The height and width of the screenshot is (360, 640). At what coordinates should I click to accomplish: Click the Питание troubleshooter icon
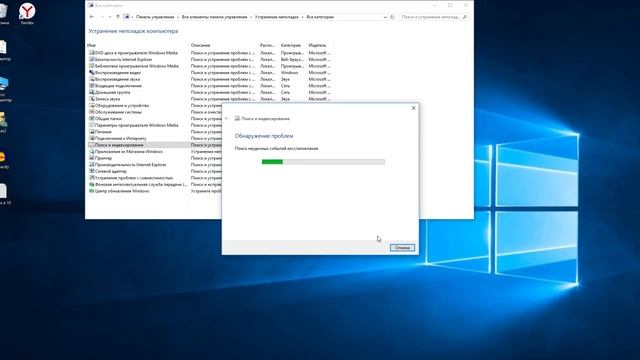[x=91, y=131]
